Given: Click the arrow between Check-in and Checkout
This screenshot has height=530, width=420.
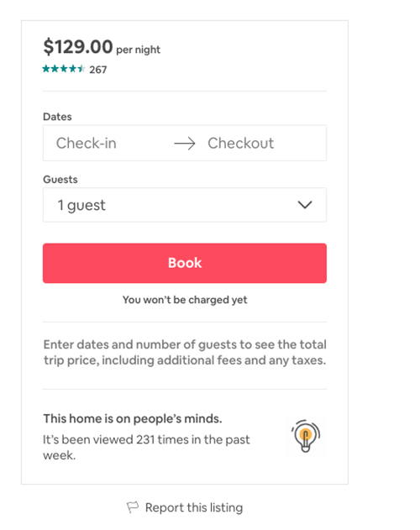Looking at the screenshot, I should tap(185, 144).
